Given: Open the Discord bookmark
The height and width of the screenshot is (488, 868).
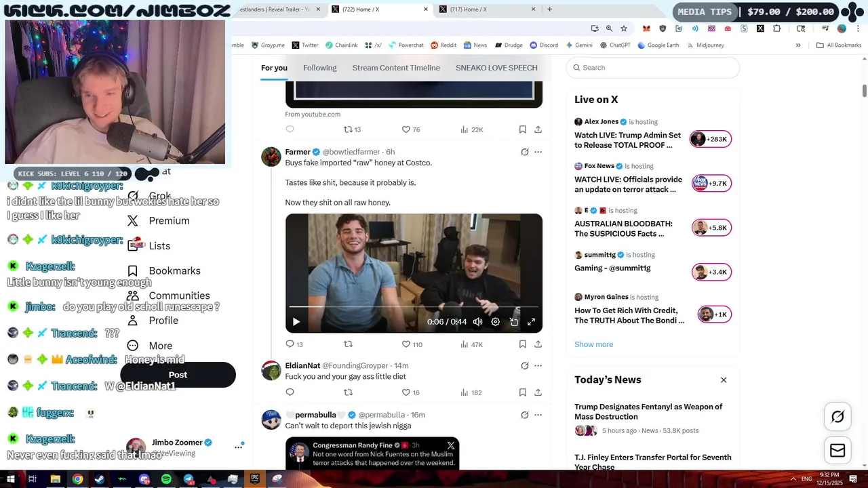Looking at the screenshot, I should coord(544,45).
